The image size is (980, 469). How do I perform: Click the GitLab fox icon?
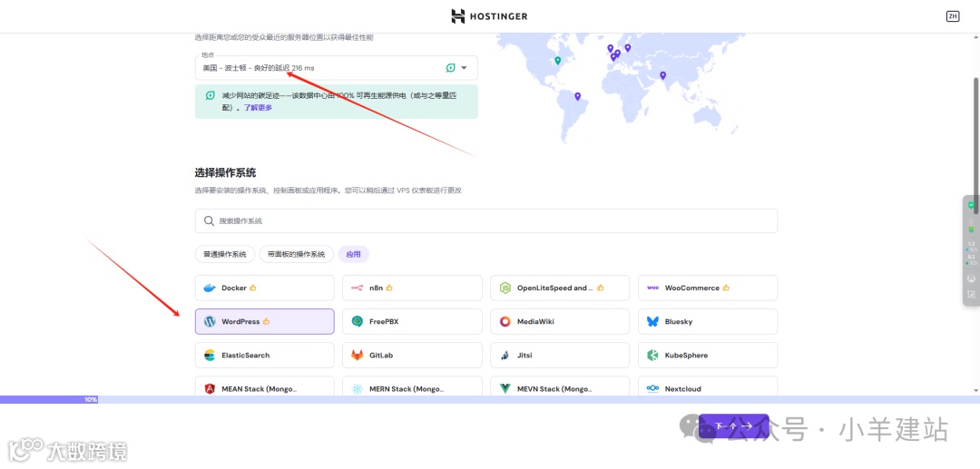tap(357, 356)
